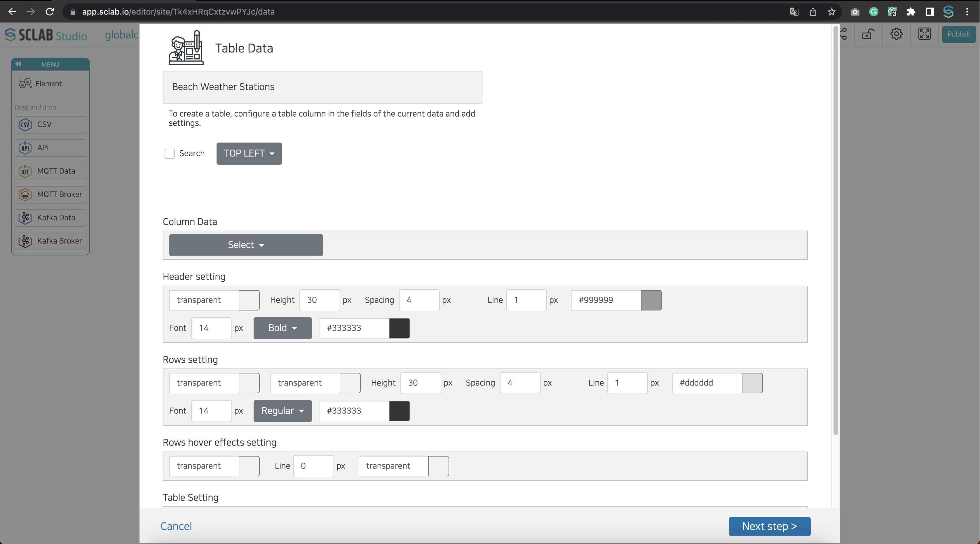This screenshot has width=980, height=544.
Task: Expand the Bold font style dropdown
Action: point(282,328)
